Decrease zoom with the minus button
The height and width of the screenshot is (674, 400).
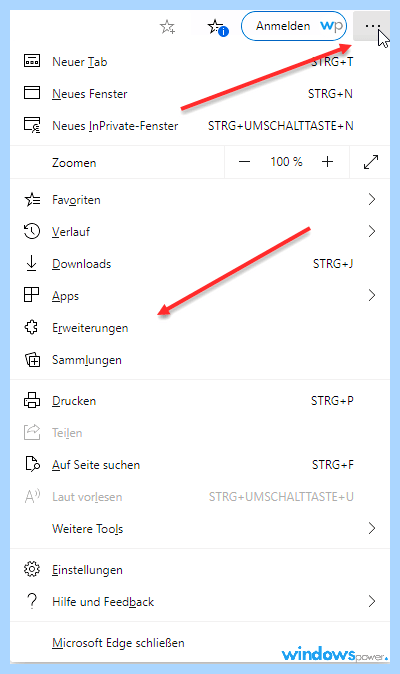pyautogui.click(x=244, y=162)
